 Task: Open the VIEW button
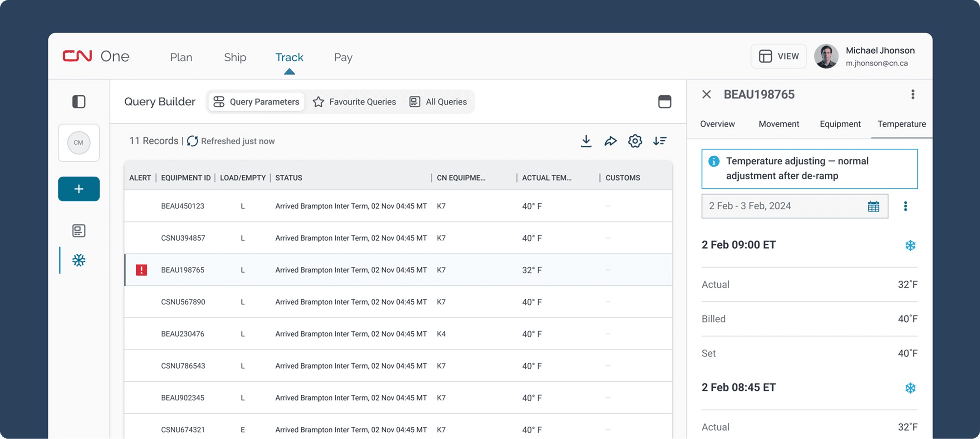pos(779,56)
